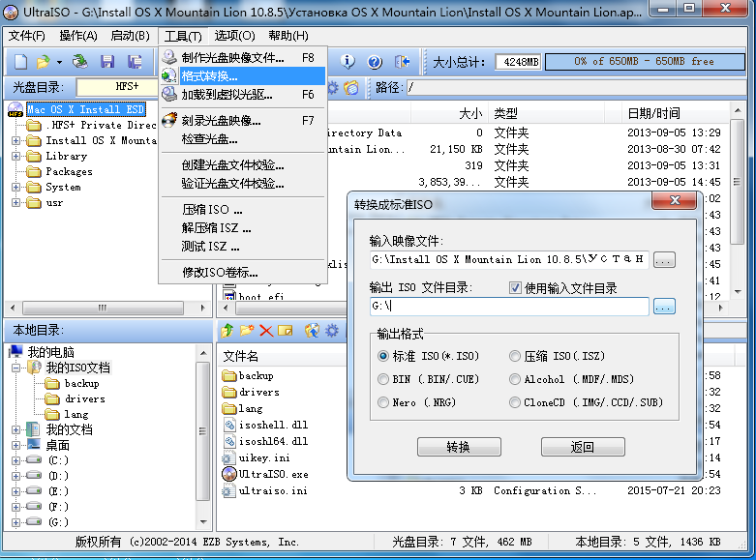Image resolution: width=756 pixels, height=560 pixels.
Task: Click the folder icon next to the path label
Action: (351, 88)
